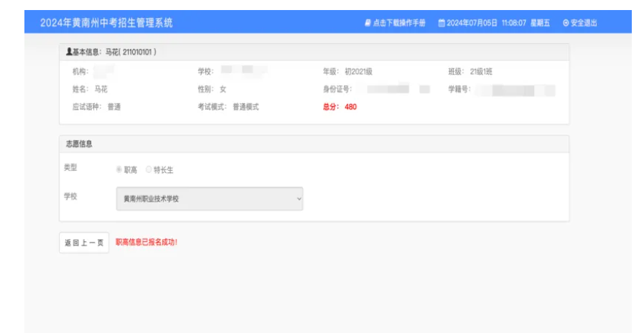Click the chevron arrow on school dropdown
The width and height of the screenshot is (644, 333).
(x=299, y=199)
